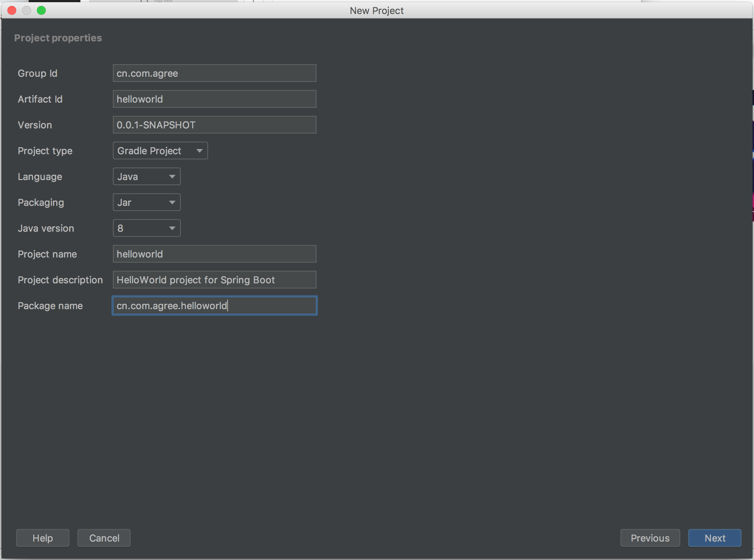Click the Next button
The height and width of the screenshot is (560, 754).
(714, 538)
